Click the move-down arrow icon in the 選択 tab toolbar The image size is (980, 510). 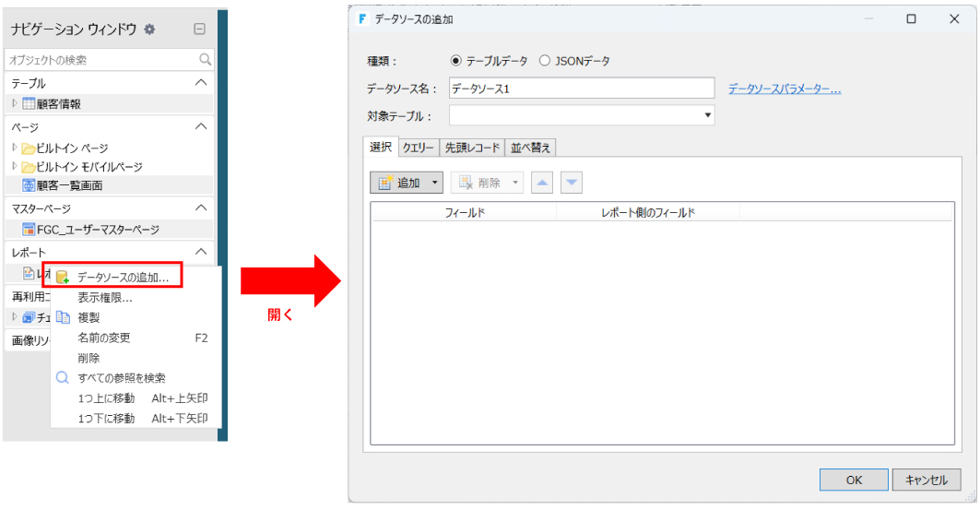coord(572,183)
